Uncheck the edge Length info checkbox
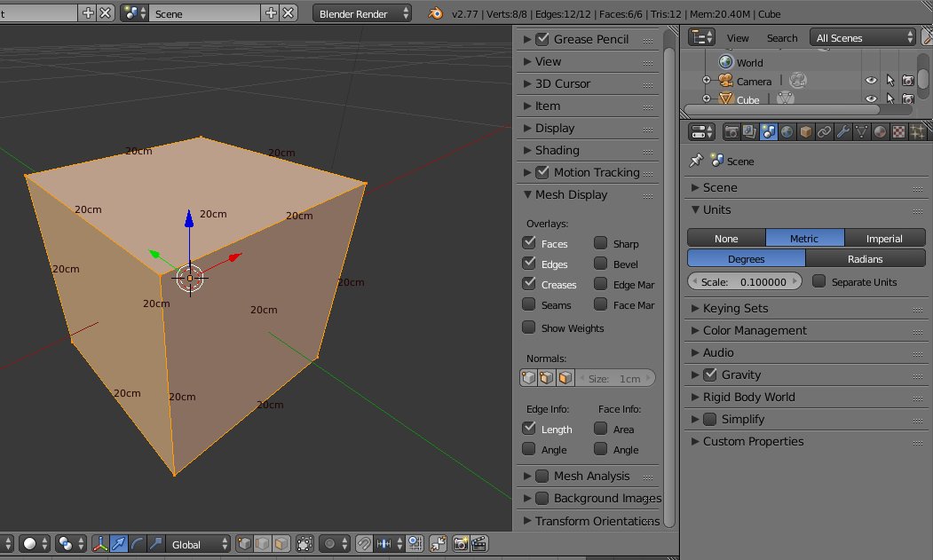 [529, 429]
